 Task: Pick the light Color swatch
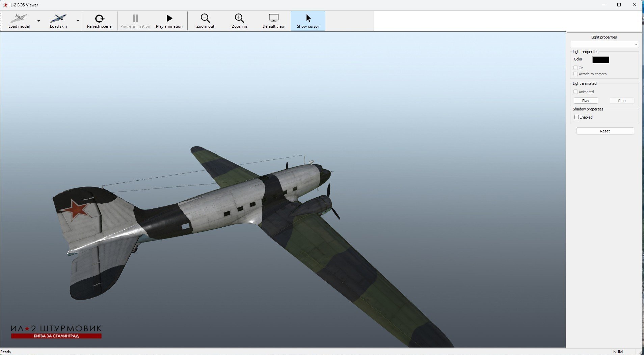coord(601,60)
